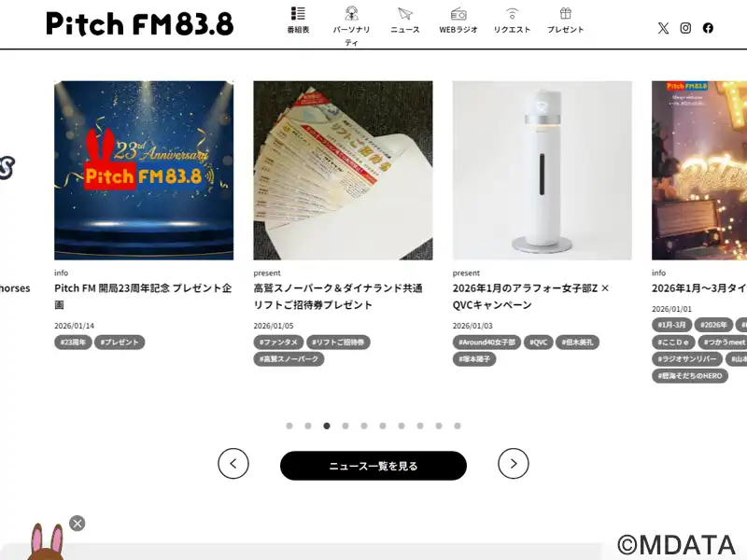Go to previous slide with left arrow

233,463
